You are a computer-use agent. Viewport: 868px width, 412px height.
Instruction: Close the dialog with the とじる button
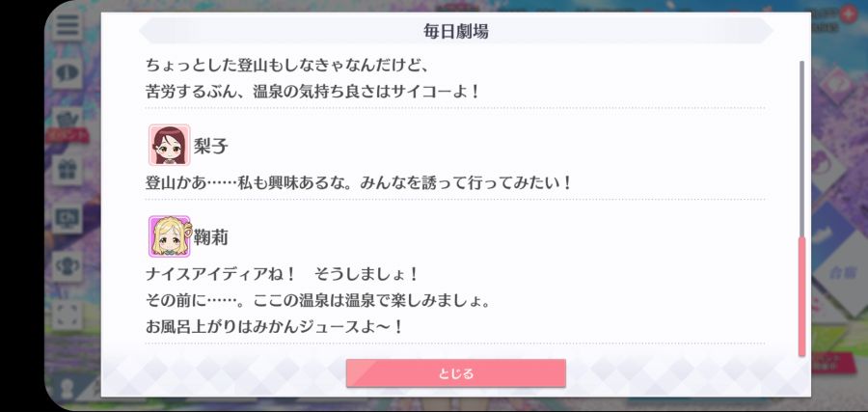coord(455,373)
